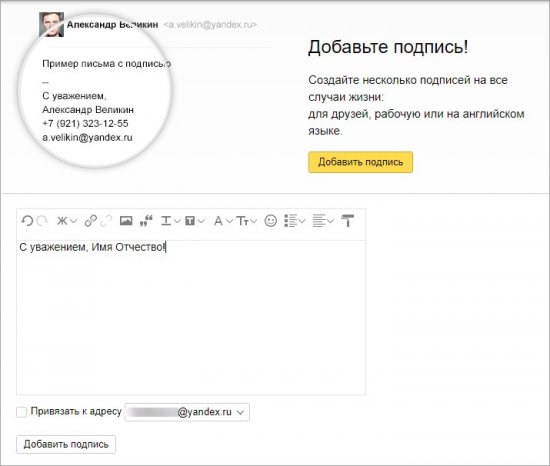
Task: Click the example email a.velikin@yandex.ru in the signature sample
Action: tap(87, 137)
